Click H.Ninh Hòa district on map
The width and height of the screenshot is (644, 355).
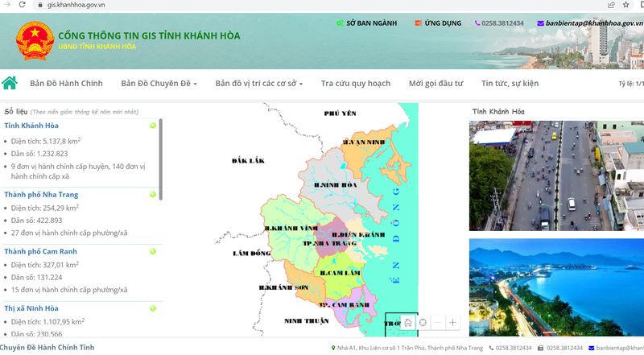335,185
